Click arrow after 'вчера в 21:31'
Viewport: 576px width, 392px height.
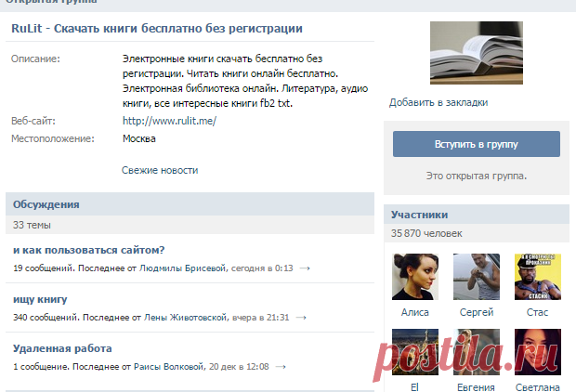click(x=301, y=318)
